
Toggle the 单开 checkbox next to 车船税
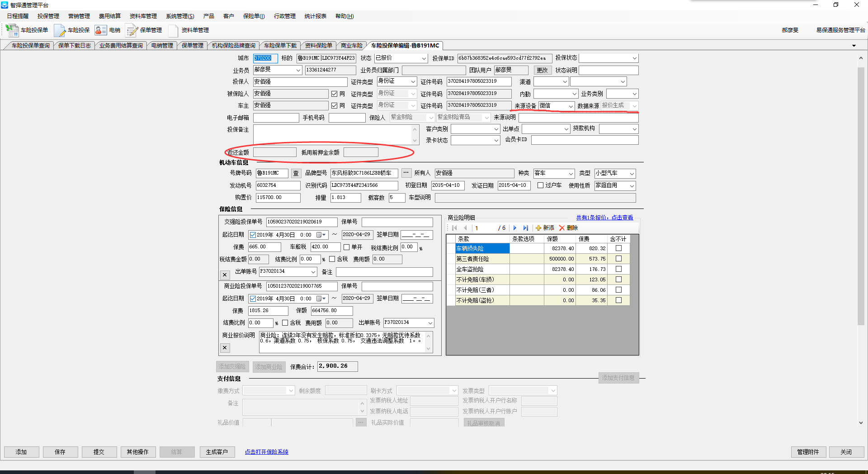point(346,247)
